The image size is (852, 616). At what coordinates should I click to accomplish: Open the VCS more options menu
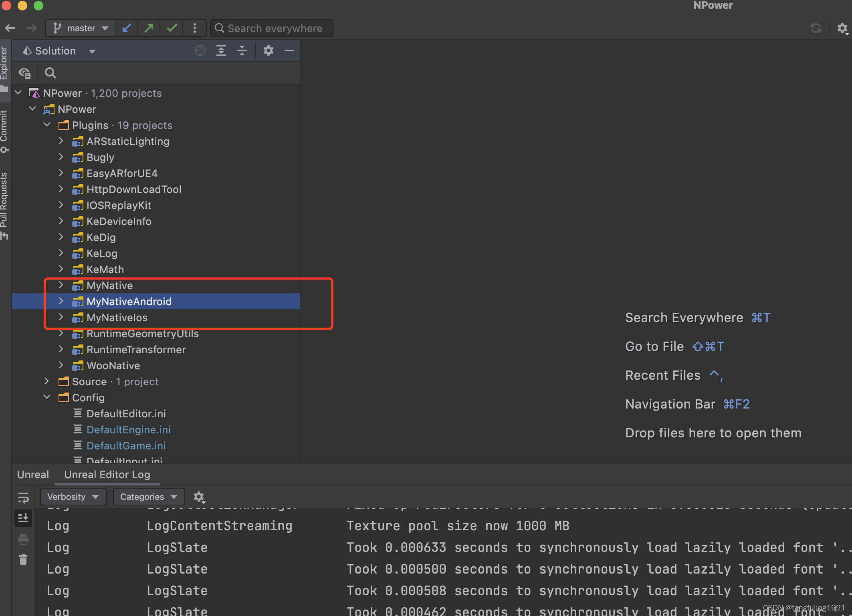tap(195, 28)
